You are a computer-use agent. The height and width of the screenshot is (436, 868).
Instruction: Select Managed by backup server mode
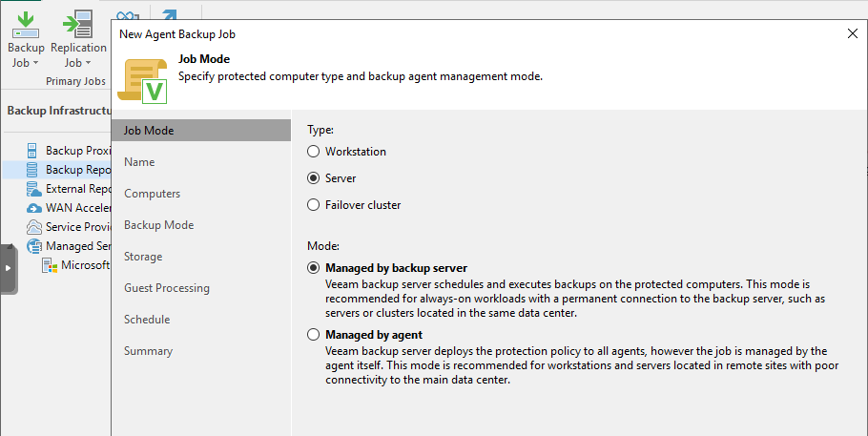coord(313,267)
